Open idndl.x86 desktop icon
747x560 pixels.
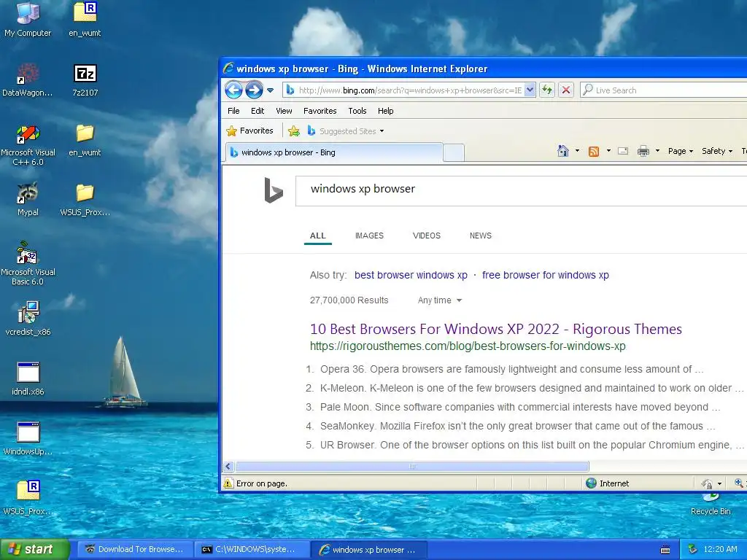coord(28,378)
